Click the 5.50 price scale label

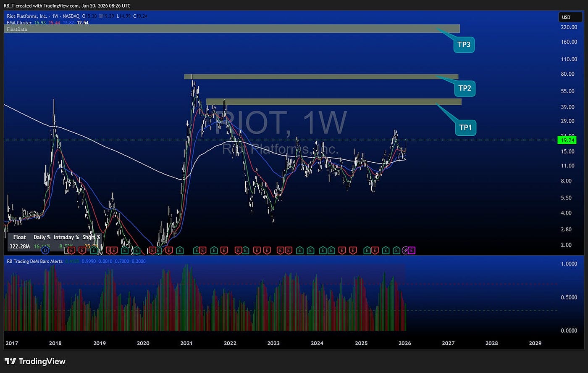click(566, 198)
